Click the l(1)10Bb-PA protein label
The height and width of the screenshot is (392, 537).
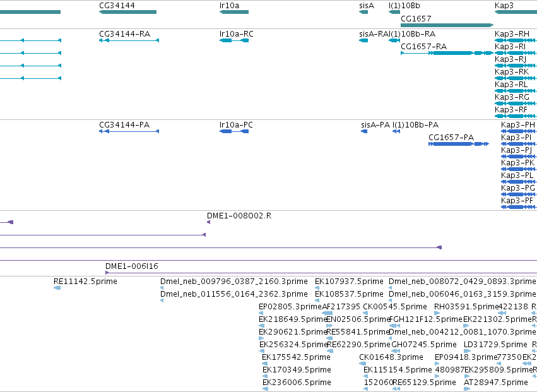[x=415, y=125]
